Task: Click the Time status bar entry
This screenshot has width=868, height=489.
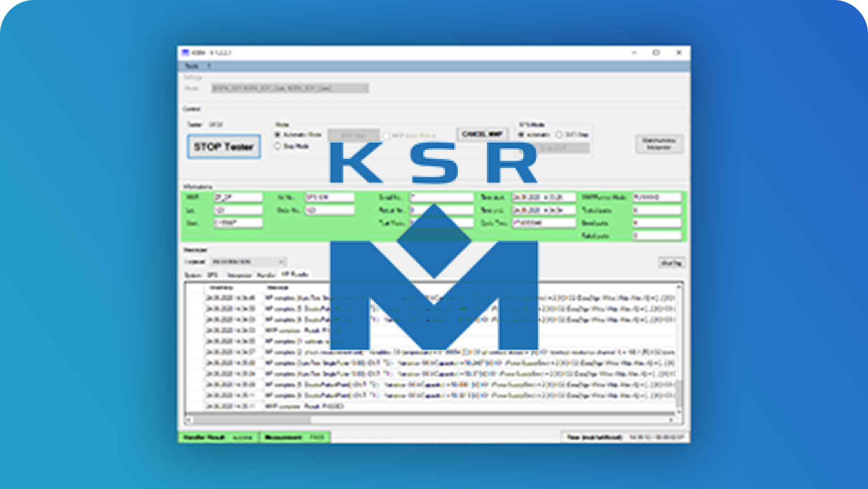Action: 625,437
